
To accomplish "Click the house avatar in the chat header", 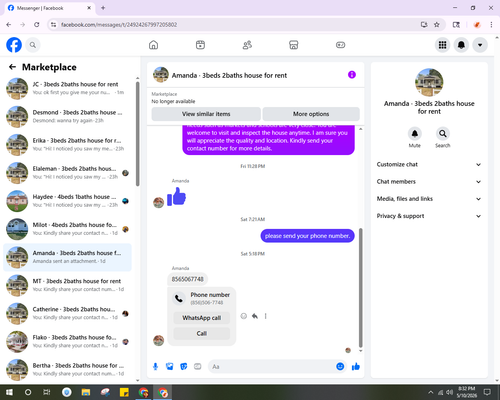I will click(161, 75).
